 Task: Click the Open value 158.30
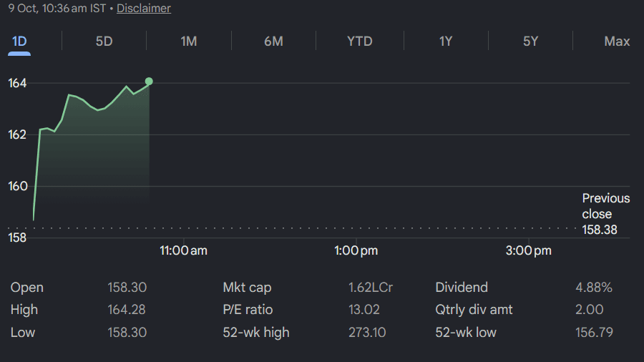coord(127,288)
